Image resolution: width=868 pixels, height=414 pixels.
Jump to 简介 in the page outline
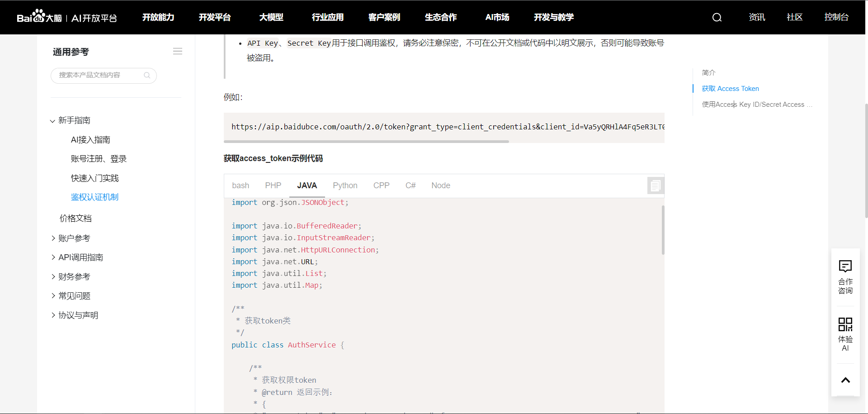[x=708, y=72]
